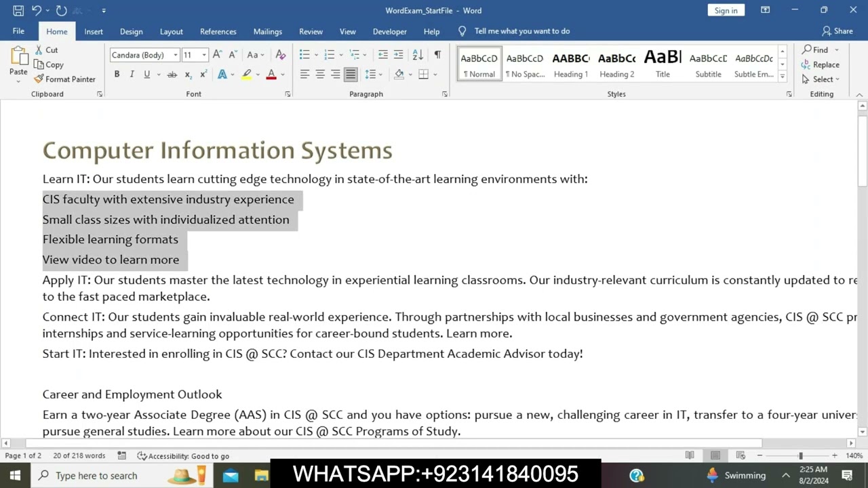Apply bullet list to selection
Image resolution: width=868 pixels, height=488 pixels.
(304, 55)
